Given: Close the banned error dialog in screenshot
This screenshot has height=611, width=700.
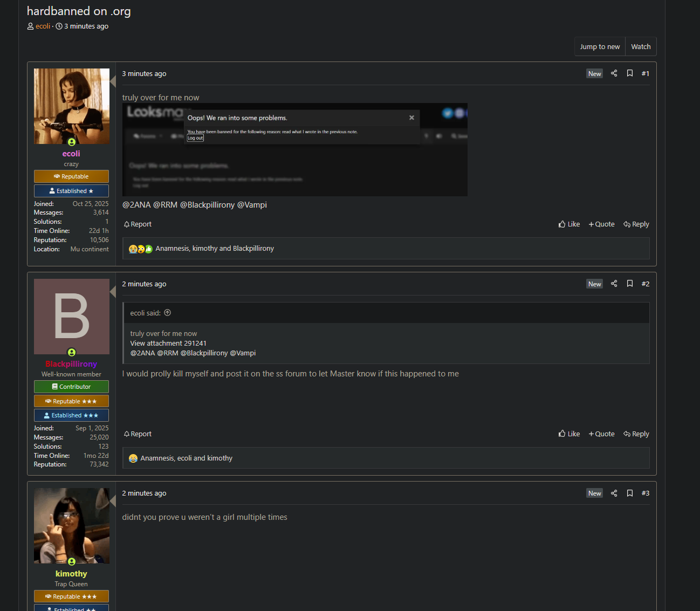Looking at the screenshot, I should pos(411,118).
